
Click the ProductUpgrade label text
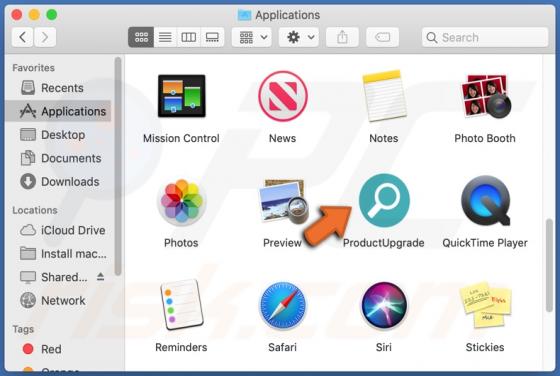(384, 243)
